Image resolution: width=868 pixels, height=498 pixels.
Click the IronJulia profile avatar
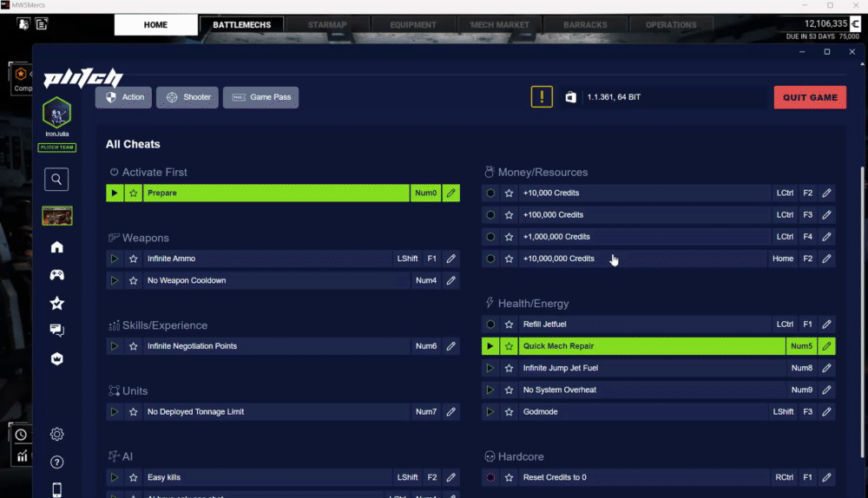click(x=56, y=113)
